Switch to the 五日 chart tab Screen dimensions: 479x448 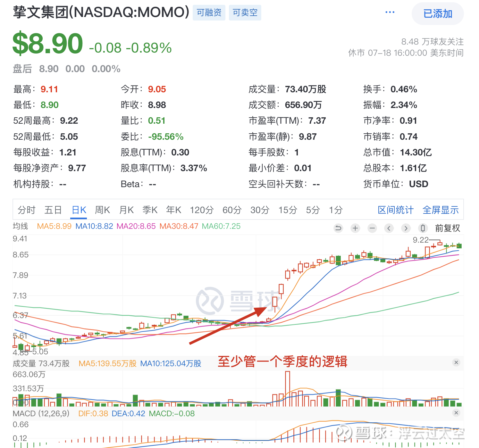[53, 210]
